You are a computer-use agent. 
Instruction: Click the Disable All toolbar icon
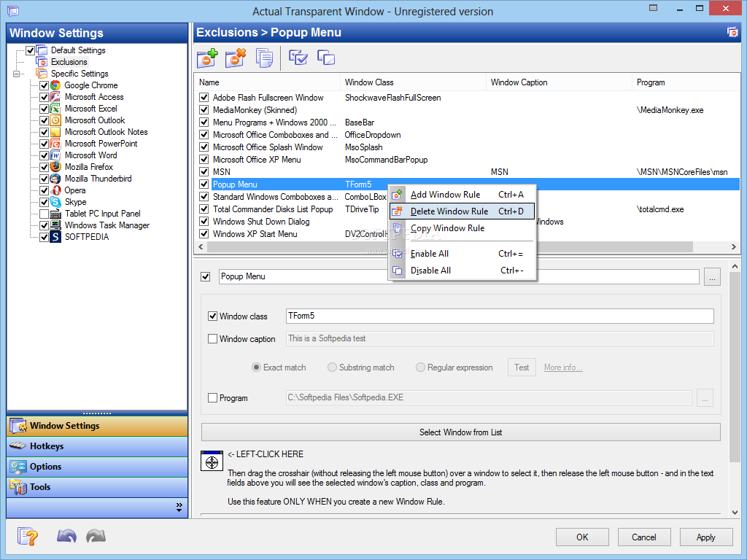pyautogui.click(x=326, y=58)
